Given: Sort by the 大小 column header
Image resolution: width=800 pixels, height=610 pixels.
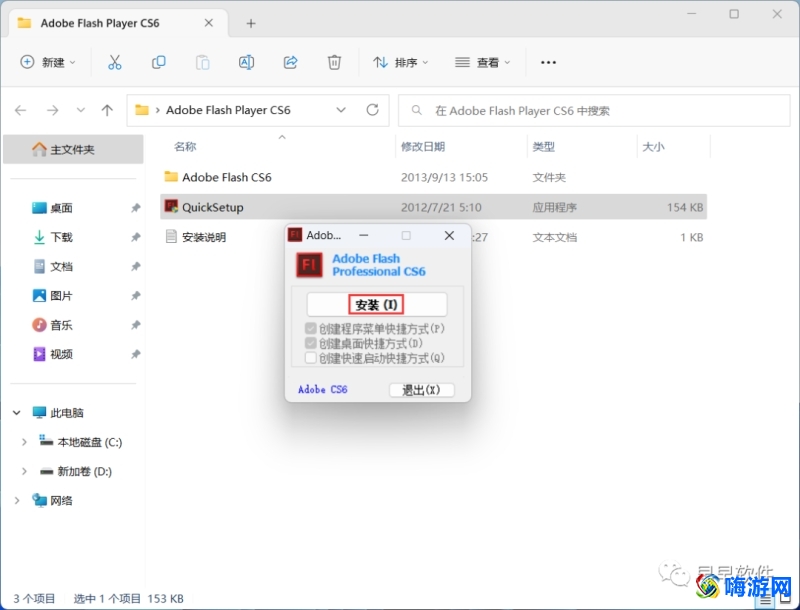Looking at the screenshot, I should pos(653,147).
